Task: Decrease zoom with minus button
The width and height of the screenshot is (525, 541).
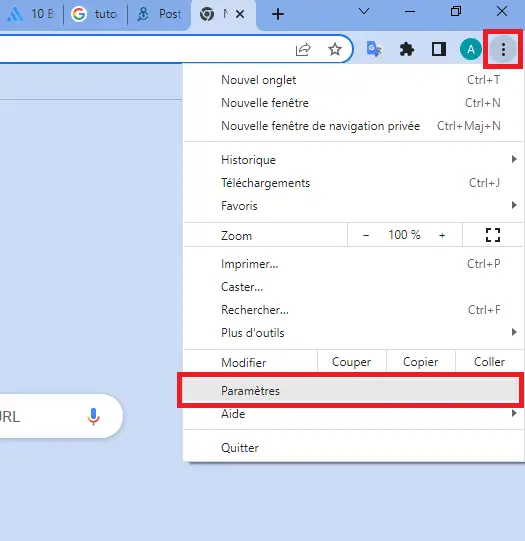Action: pyautogui.click(x=366, y=235)
